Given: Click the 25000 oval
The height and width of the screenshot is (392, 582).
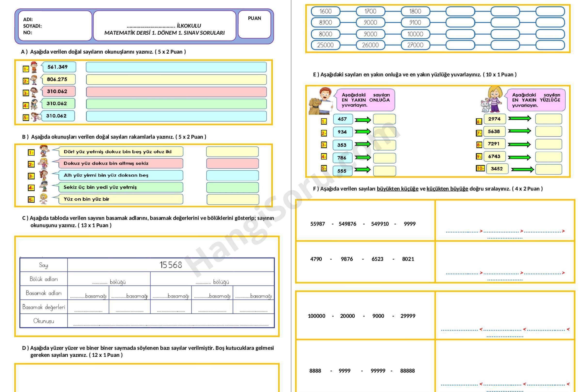Looking at the screenshot, I should click(326, 45).
